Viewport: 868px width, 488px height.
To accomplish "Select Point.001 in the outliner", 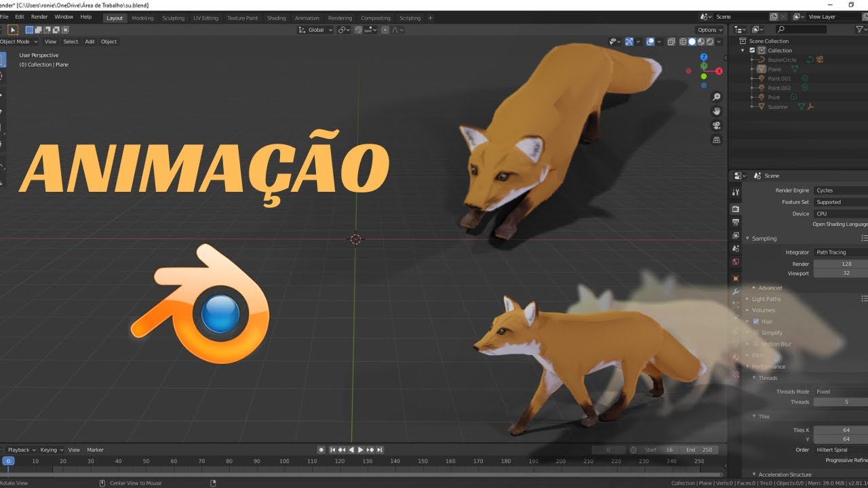I will [x=779, y=79].
